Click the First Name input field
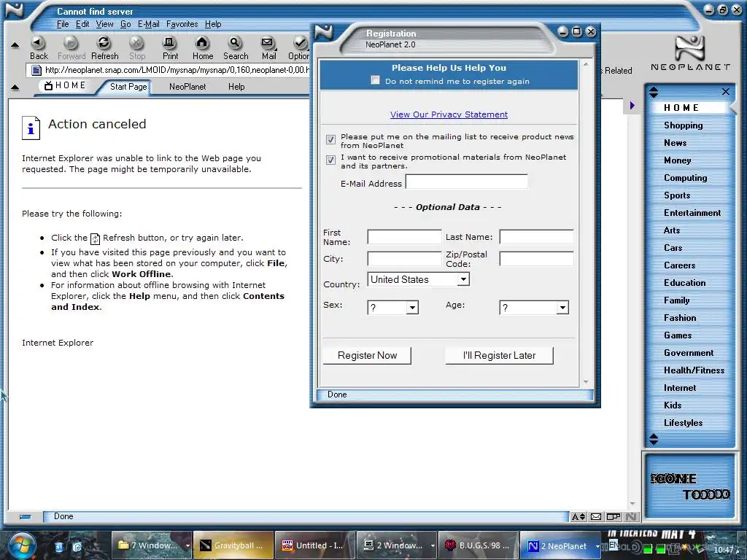The width and height of the screenshot is (747, 560). click(404, 237)
